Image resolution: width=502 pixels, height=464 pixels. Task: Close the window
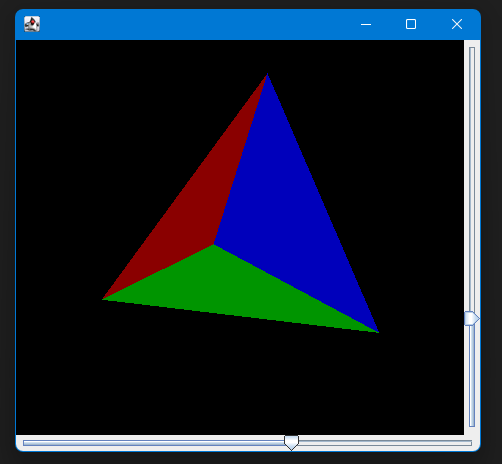[457, 24]
